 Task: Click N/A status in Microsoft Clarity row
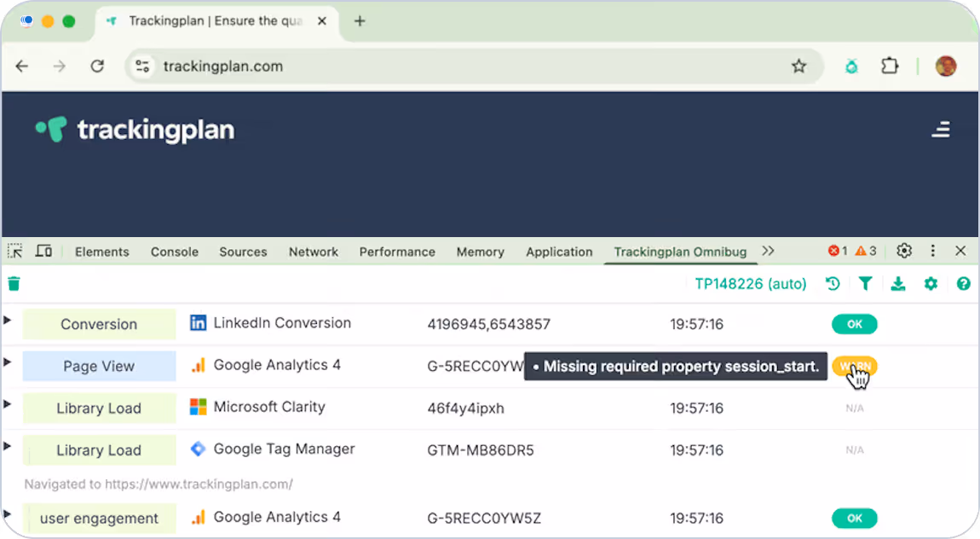(x=855, y=409)
